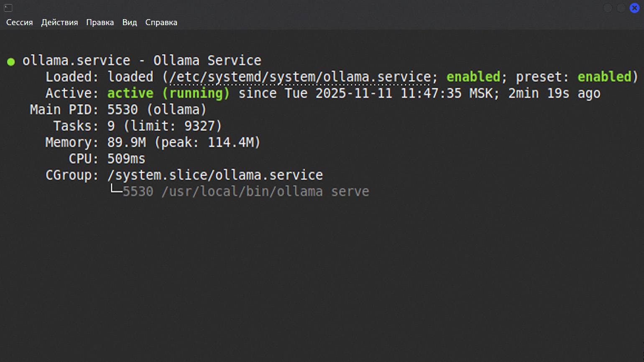Click the 'enabled' word after preset
This screenshot has height=362, width=644.
604,77
